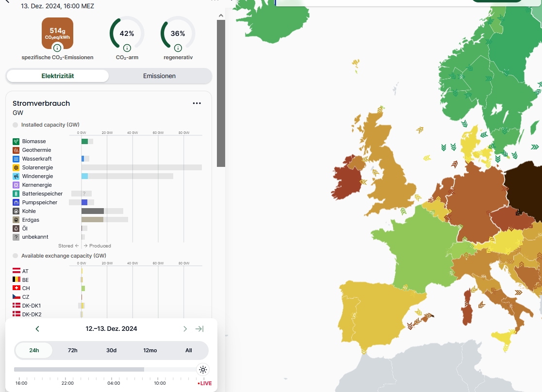Click the Austria AT flag

click(x=16, y=271)
